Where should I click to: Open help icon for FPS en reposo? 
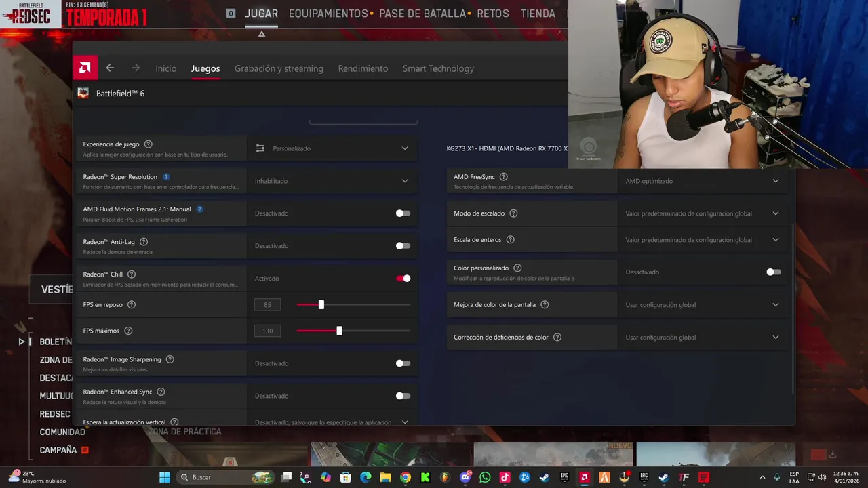point(132,305)
